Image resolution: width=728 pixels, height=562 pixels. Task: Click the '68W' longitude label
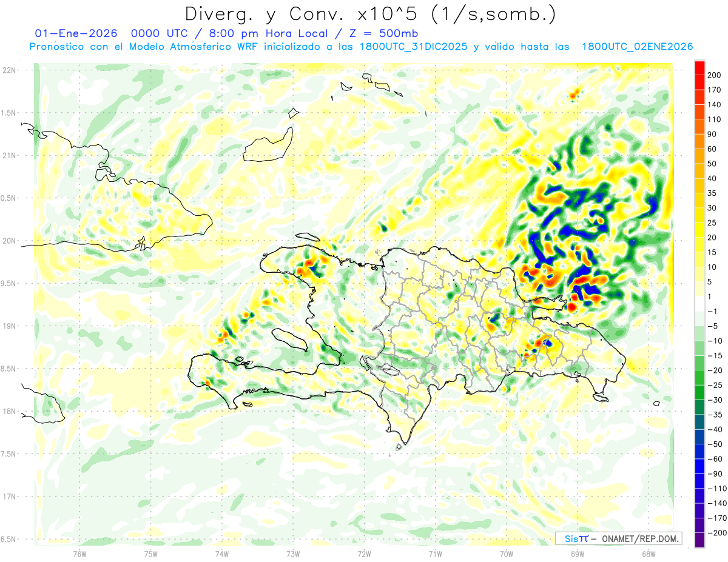[x=648, y=554]
